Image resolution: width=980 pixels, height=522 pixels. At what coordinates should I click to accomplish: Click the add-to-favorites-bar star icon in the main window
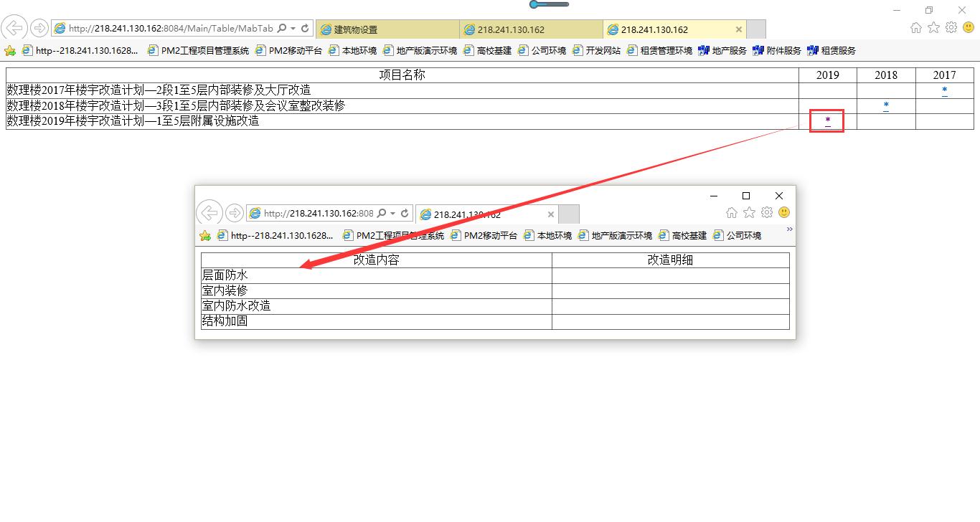[x=10, y=51]
